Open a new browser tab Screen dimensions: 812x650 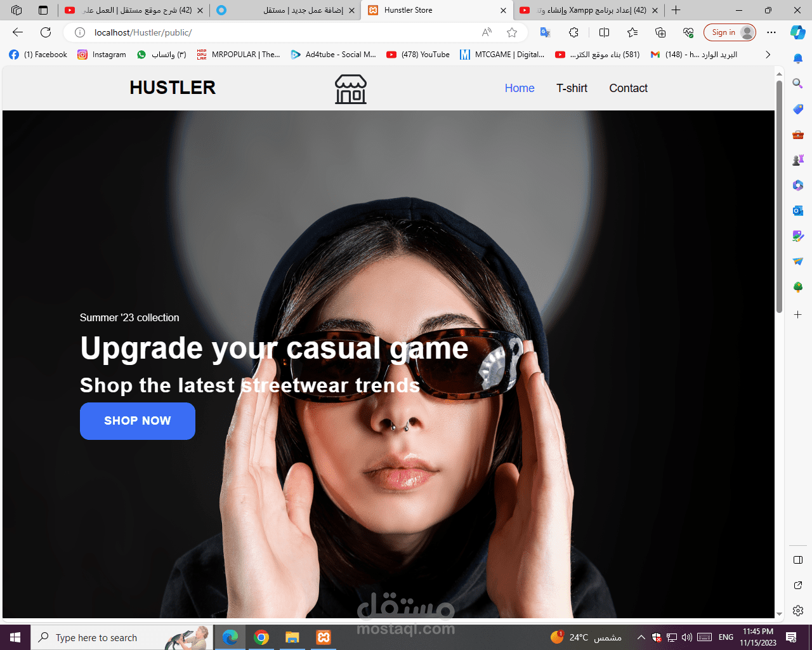[676, 10]
